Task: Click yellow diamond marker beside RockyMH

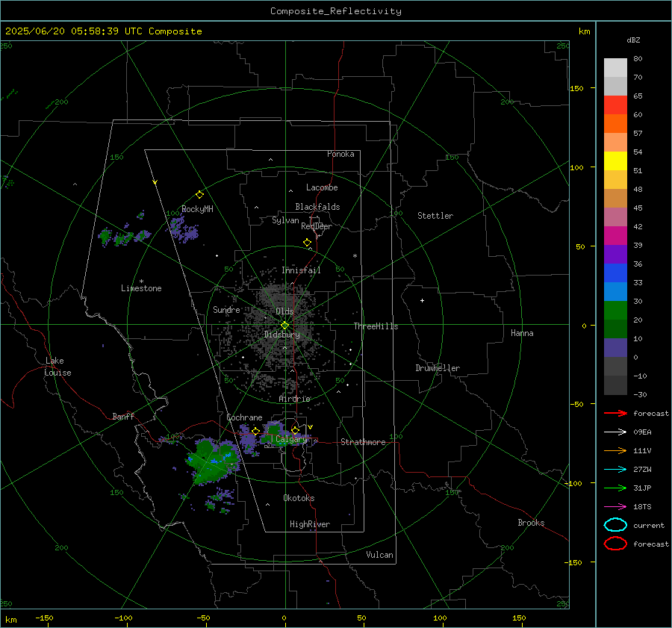Action: pos(199,195)
